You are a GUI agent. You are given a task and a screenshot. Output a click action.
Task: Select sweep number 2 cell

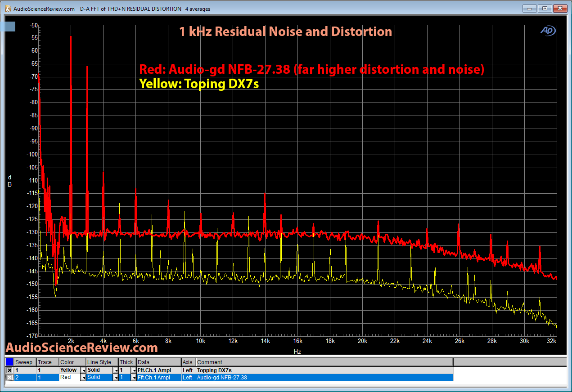pyautogui.click(x=25, y=377)
